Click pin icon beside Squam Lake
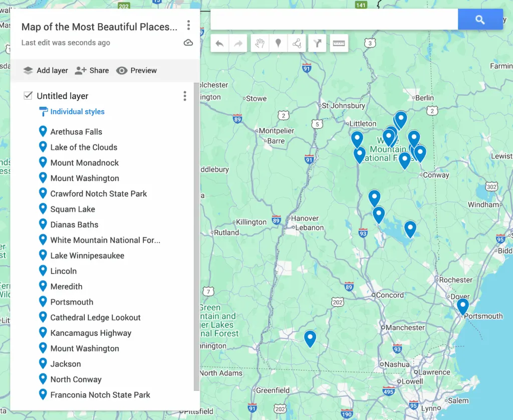Screen dimensions: 513x420 point(43,208)
